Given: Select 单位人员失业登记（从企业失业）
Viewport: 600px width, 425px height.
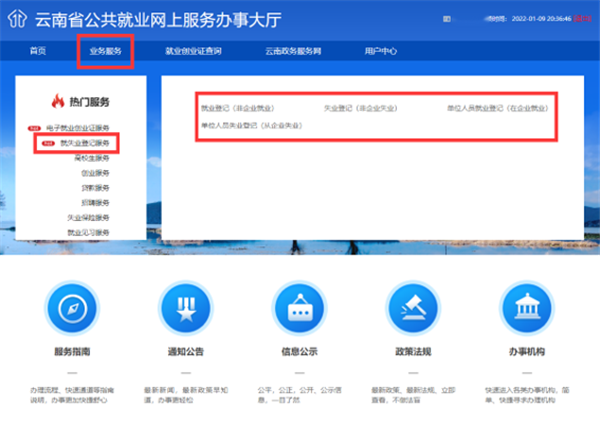Looking at the screenshot, I should point(251,126).
